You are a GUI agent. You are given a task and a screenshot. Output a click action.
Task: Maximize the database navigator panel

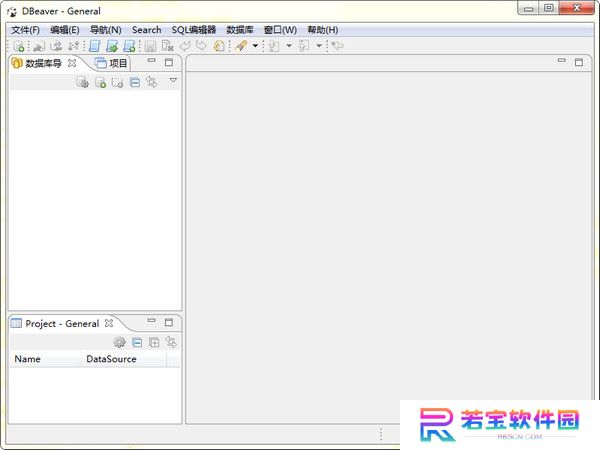pyautogui.click(x=169, y=62)
